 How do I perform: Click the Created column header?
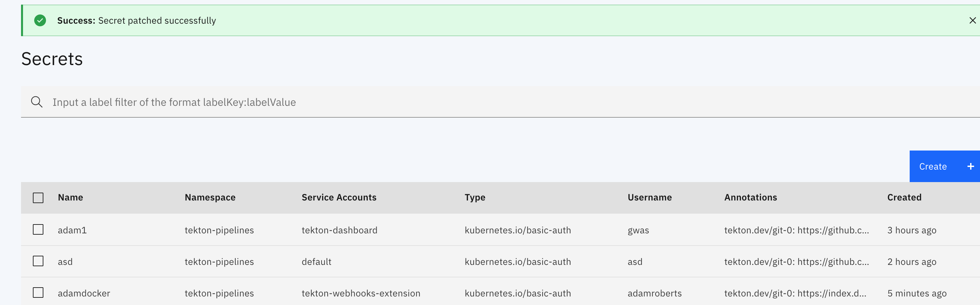pos(904,197)
